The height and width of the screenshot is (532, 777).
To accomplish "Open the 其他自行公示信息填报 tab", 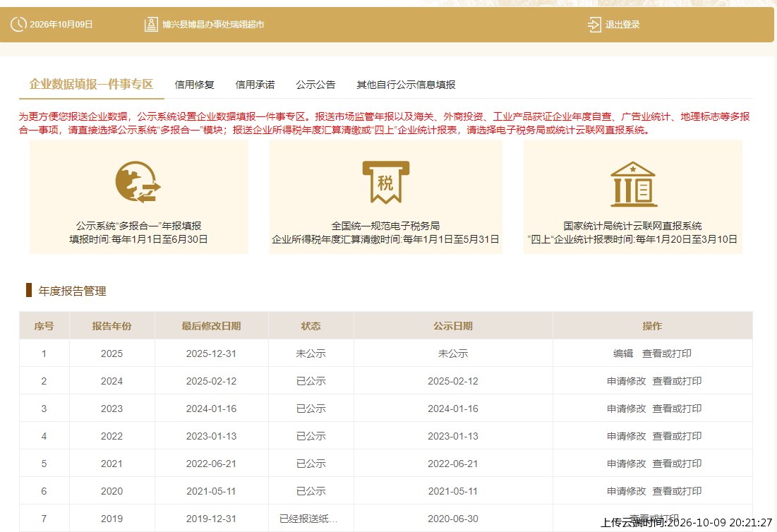I will pos(406,85).
